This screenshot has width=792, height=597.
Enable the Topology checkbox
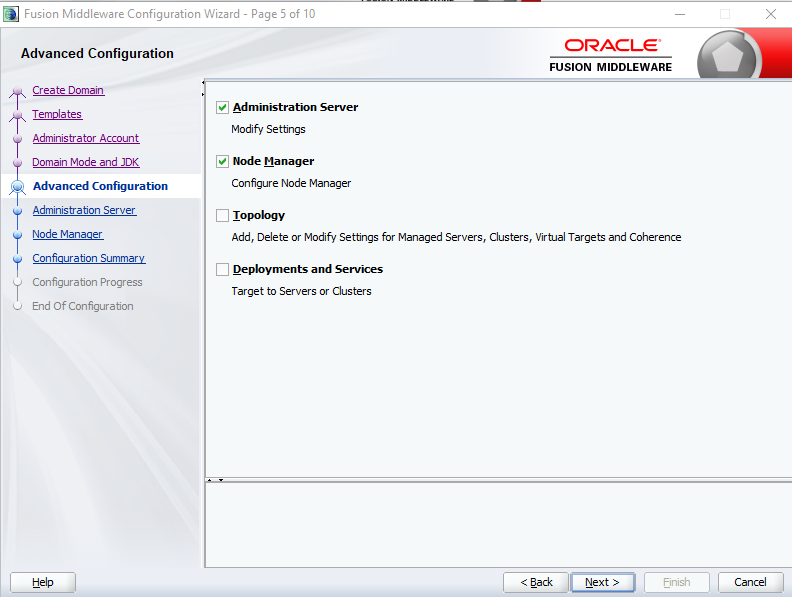click(x=222, y=215)
